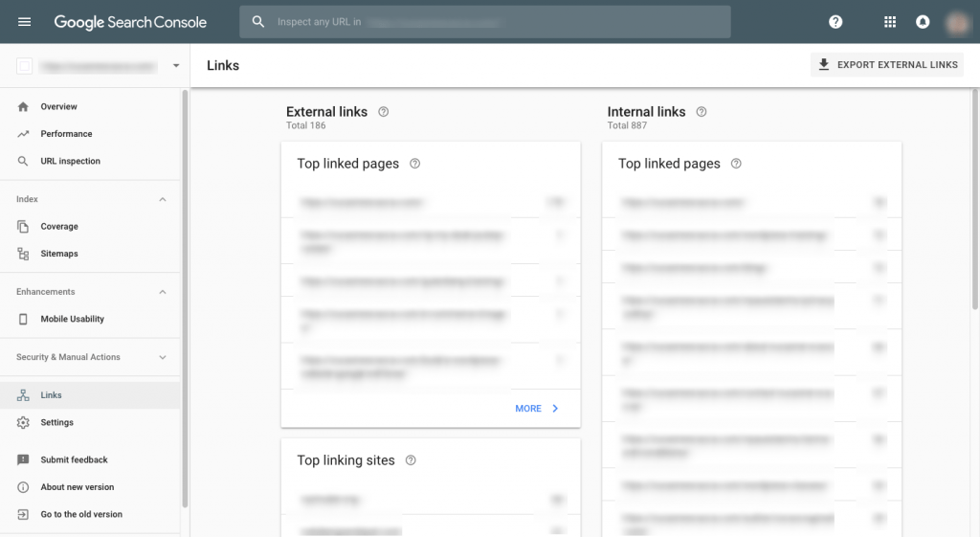Click the Google Search Console logo
The width and height of the screenshot is (980, 537).
click(x=130, y=22)
